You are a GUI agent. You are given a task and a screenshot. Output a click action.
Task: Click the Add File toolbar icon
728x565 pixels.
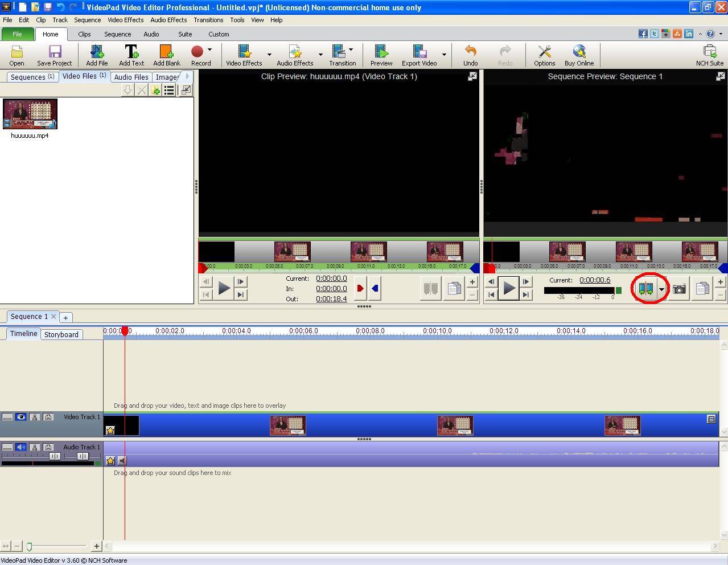[97, 52]
